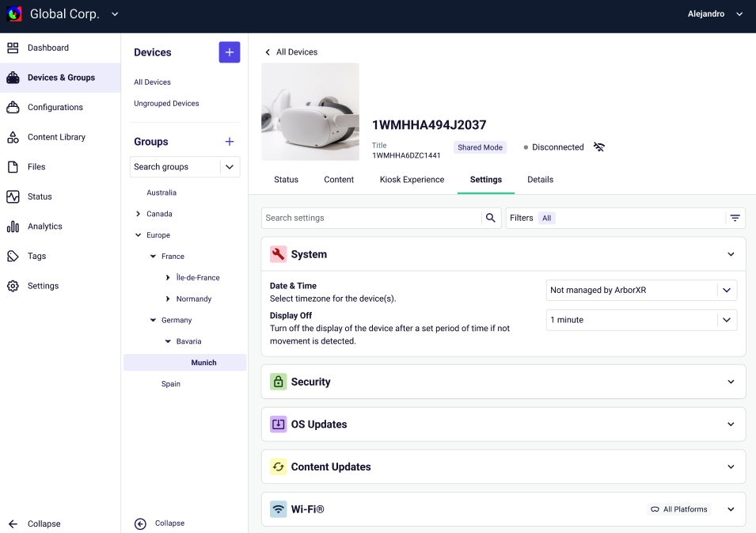The width and height of the screenshot is (756, 533).
Task: Click the Content Updates sync icon
Action: [278, 467]
